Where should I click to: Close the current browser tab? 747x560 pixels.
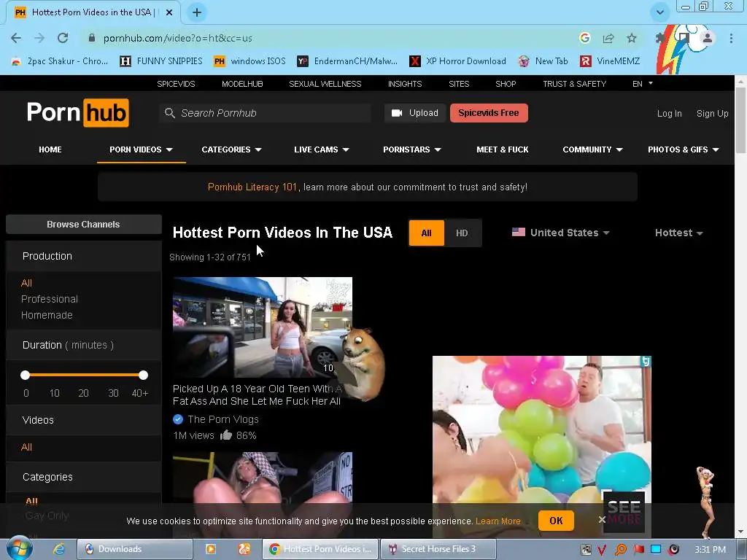pos(169,12)
